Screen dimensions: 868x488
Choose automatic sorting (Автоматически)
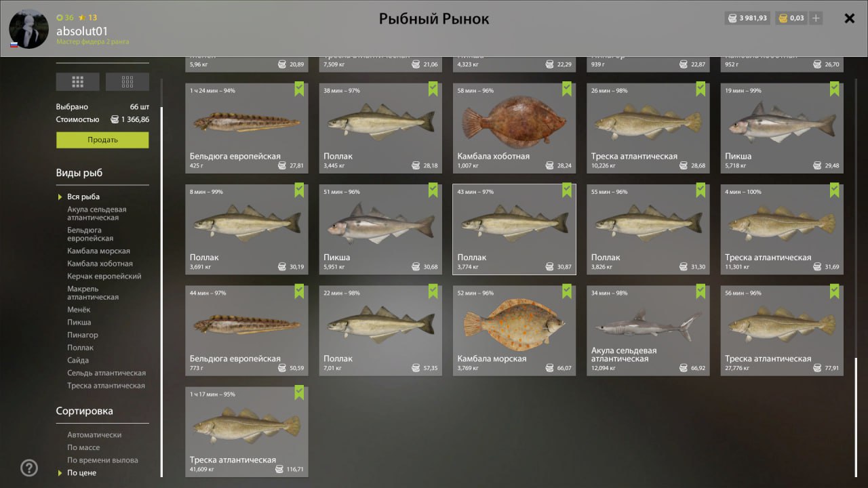tap(94, 434)
